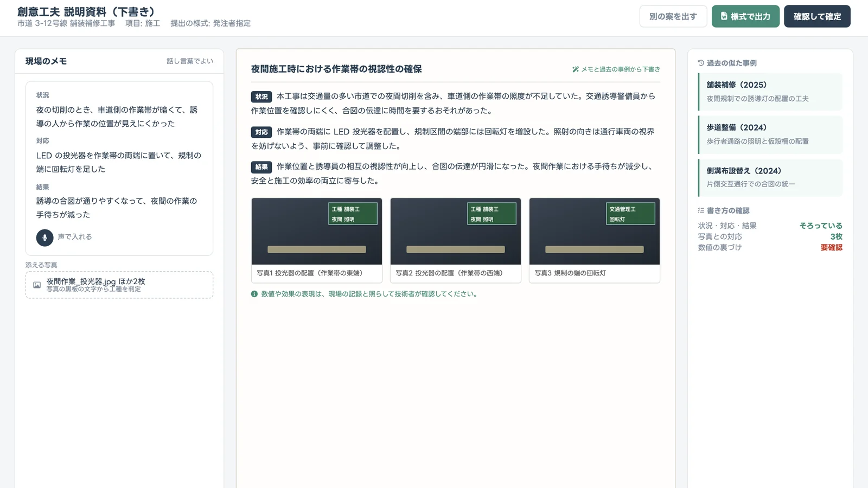Click the 添える写真 label

pos(41,265)
